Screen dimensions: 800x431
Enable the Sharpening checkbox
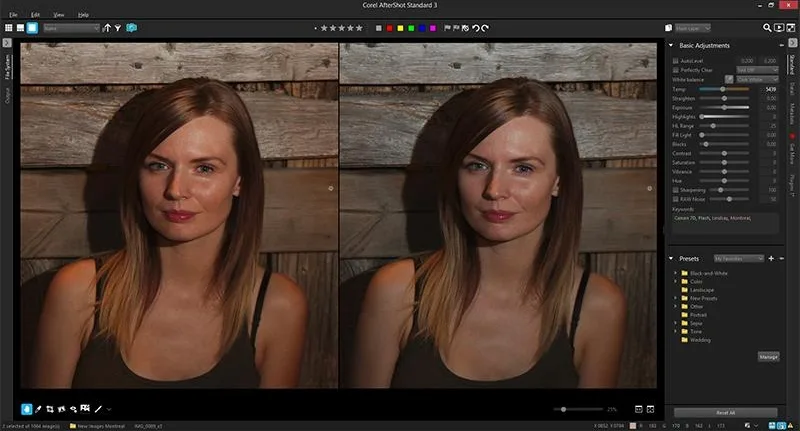click(676, 190)
